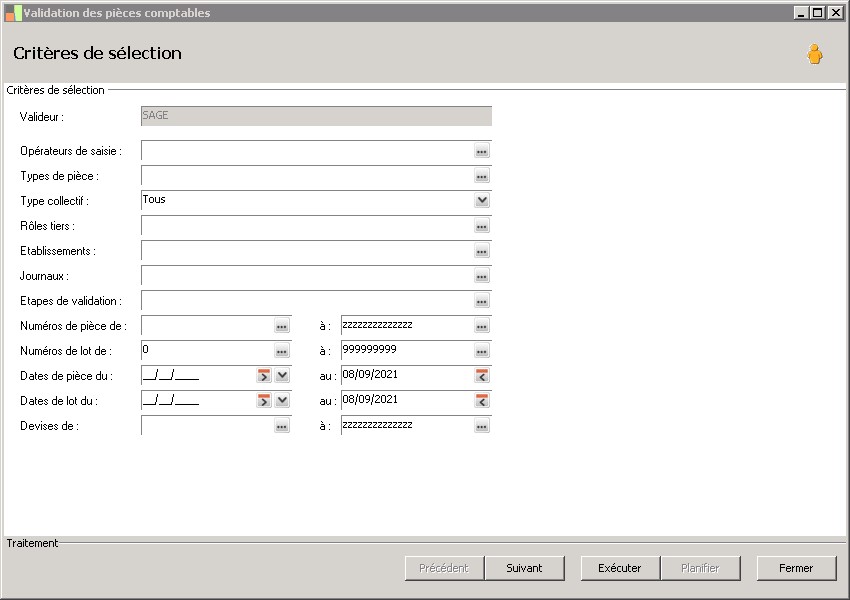Click the disabled Précédent button

click(x=444, y=568)
